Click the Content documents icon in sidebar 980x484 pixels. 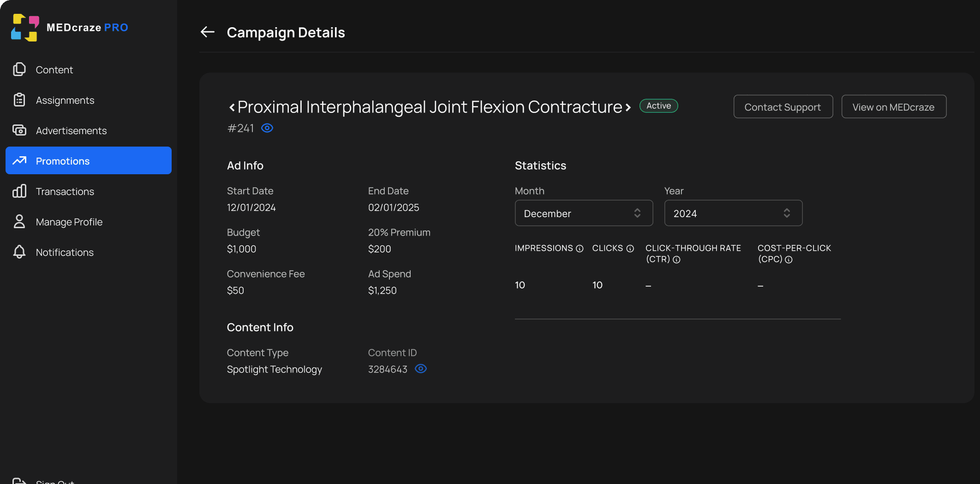pyautogui.click(x=19, y=69)
